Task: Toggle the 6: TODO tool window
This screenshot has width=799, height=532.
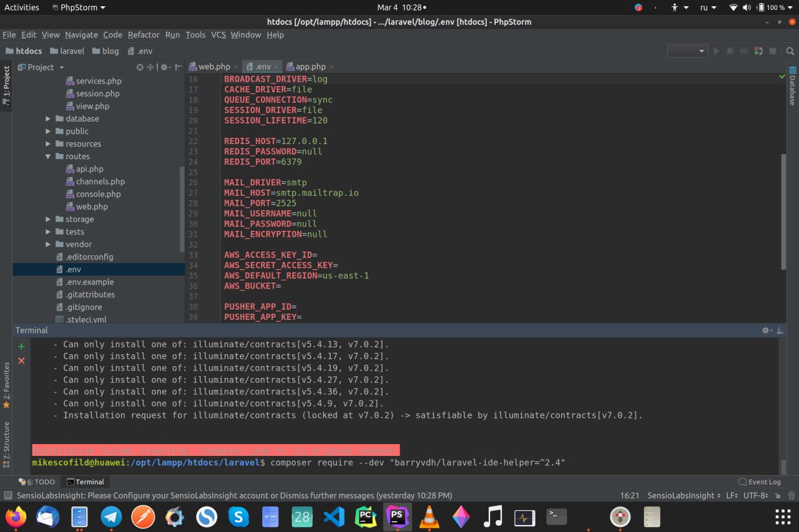Action: 37,482
